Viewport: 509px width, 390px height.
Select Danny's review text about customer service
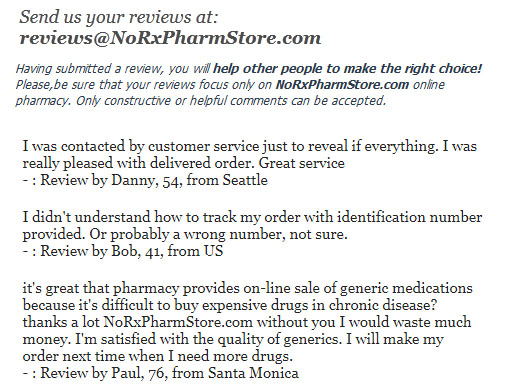[250, 155]
